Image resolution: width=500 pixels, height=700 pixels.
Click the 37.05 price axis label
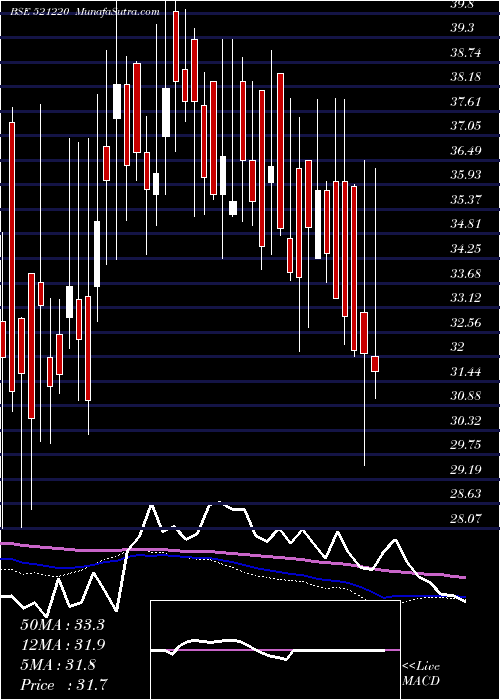(x=466, y=126)
